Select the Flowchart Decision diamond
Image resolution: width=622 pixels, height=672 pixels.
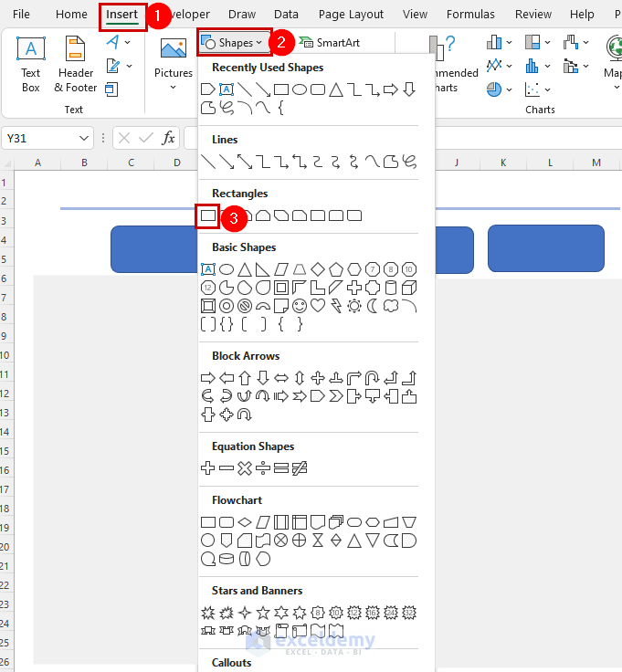(x=245, y=522)
